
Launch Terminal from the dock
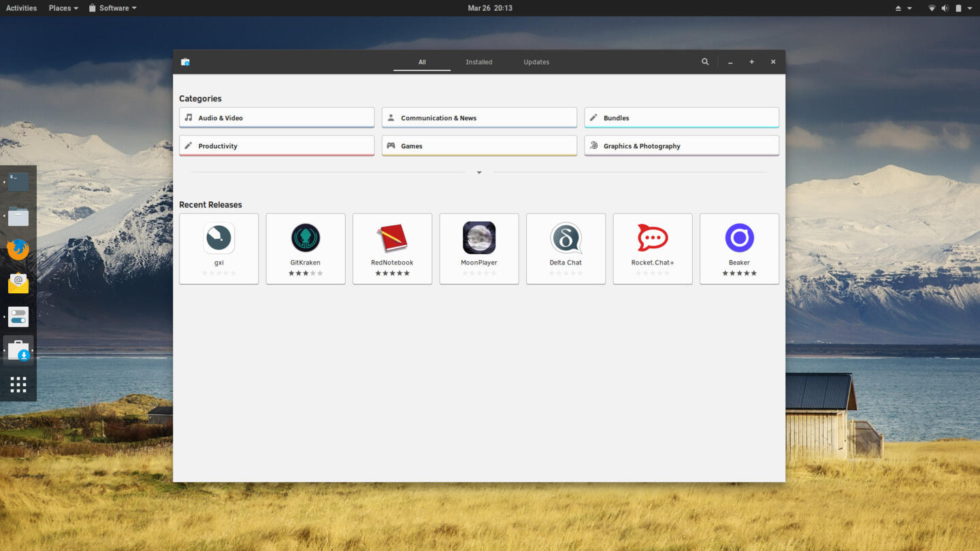(x=18, y=182)
